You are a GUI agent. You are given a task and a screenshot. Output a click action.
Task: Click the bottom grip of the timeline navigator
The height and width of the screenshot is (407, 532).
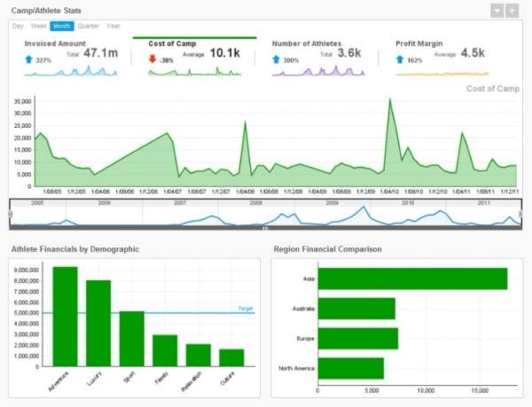coord(265,229)
